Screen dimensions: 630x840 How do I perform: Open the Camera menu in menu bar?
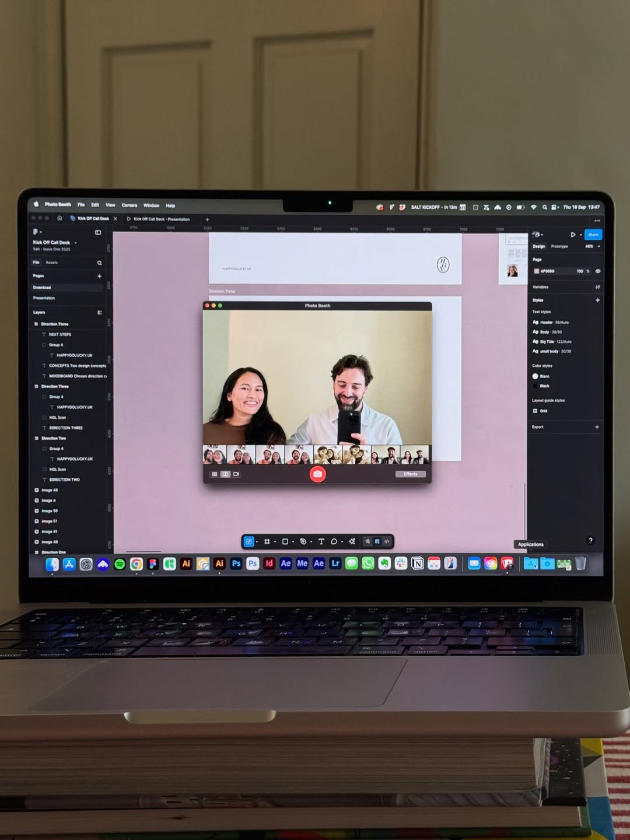tap(129, 205)
